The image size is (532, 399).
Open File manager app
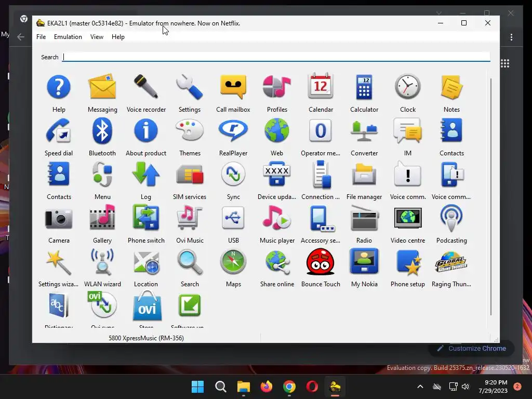pos(364,174)
